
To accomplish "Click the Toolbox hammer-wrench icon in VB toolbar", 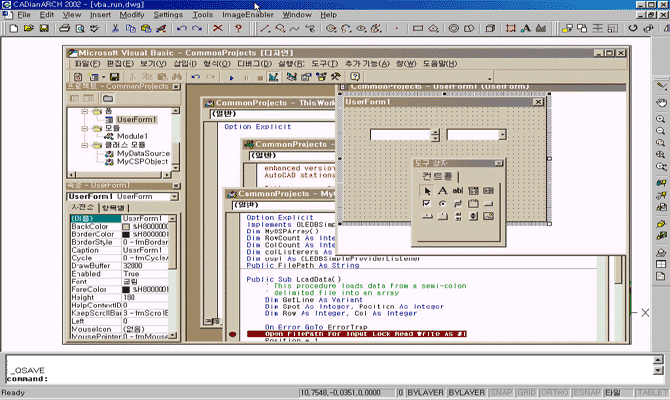I will coord(335,77).
